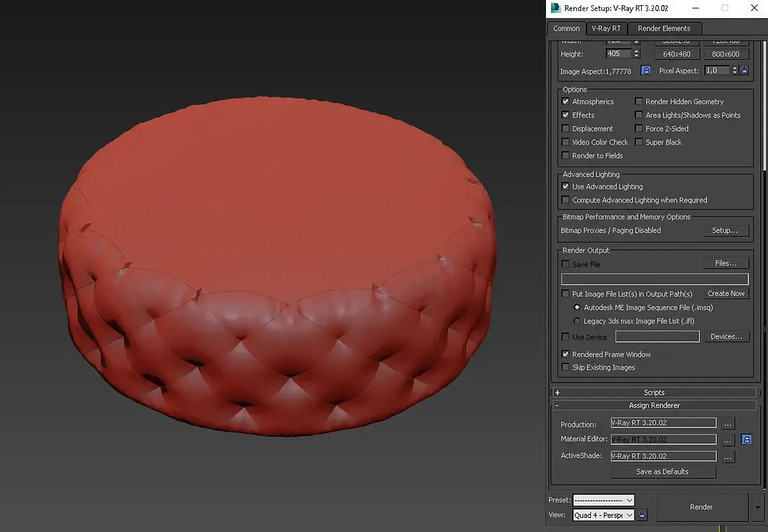This screenshot has width=768, height=532.
Task: Enable the Use Device checkbox
Action: pos(565,337)
